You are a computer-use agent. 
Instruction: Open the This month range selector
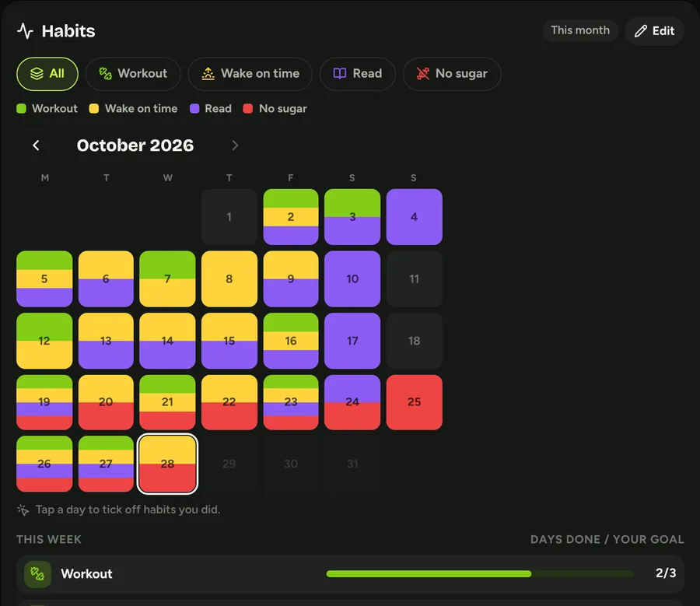coord(580,30)
